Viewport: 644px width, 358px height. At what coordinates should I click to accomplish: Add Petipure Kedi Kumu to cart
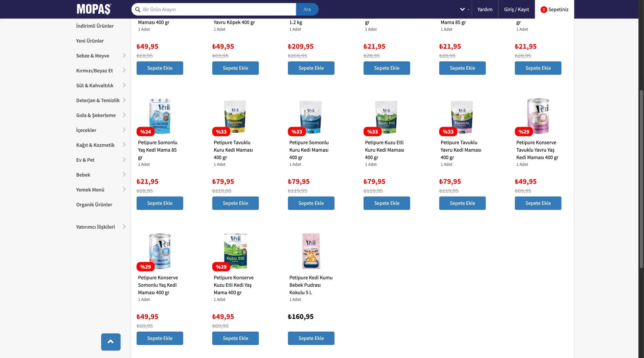pos(311,338)
